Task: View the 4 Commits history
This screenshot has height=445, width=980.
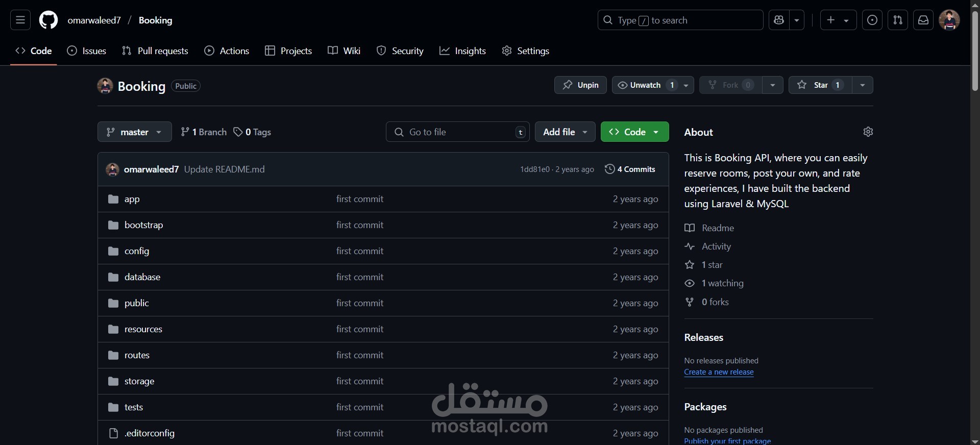Action: (x=630, y=169)
